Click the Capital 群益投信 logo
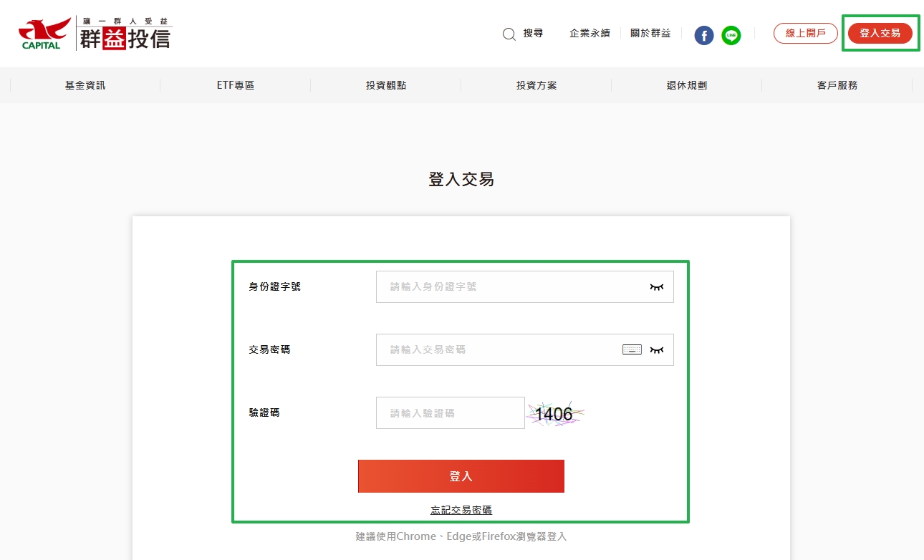The height and width of the screenshot is (560, 924). point(95,34)
